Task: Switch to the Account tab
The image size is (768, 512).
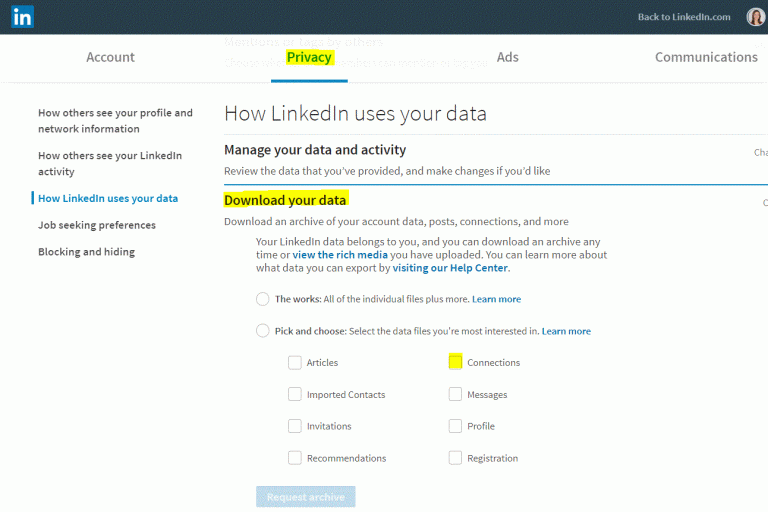Action: pyautogui.click(x=110, y=57)
